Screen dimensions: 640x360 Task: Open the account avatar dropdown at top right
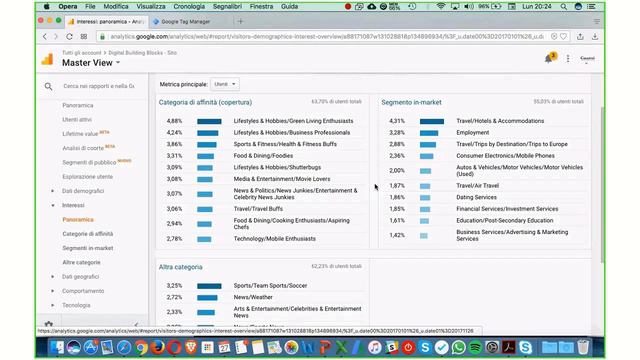pos(587,59)
